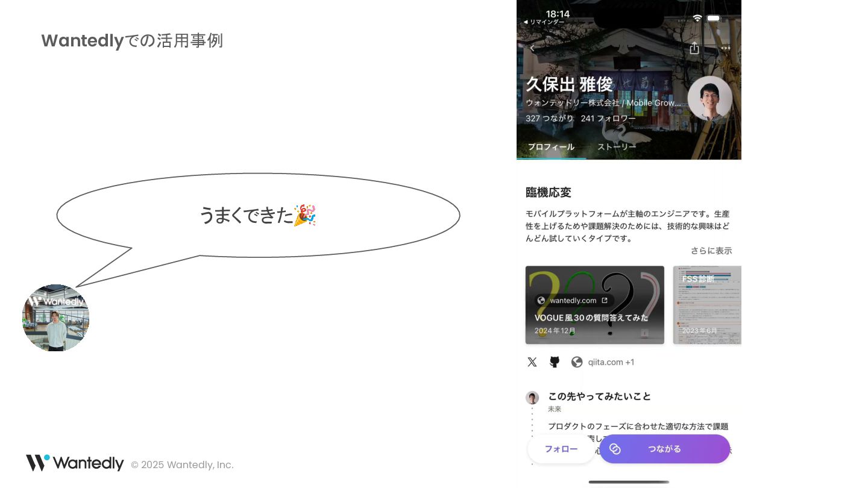Click the 18:14 clock in status bar
868x488 pixels.
558,13
